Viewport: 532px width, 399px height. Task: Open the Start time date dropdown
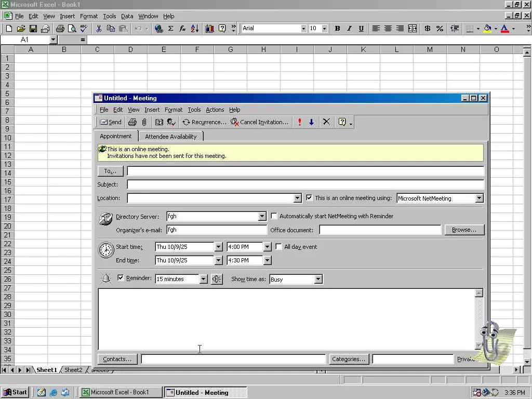219,247
